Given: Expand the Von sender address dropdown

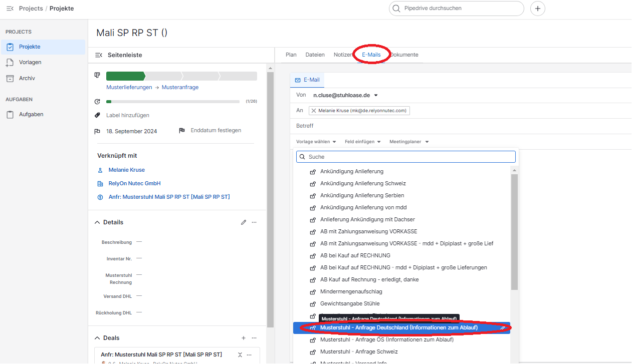Looking at the screenshot, I should point(376,95).
